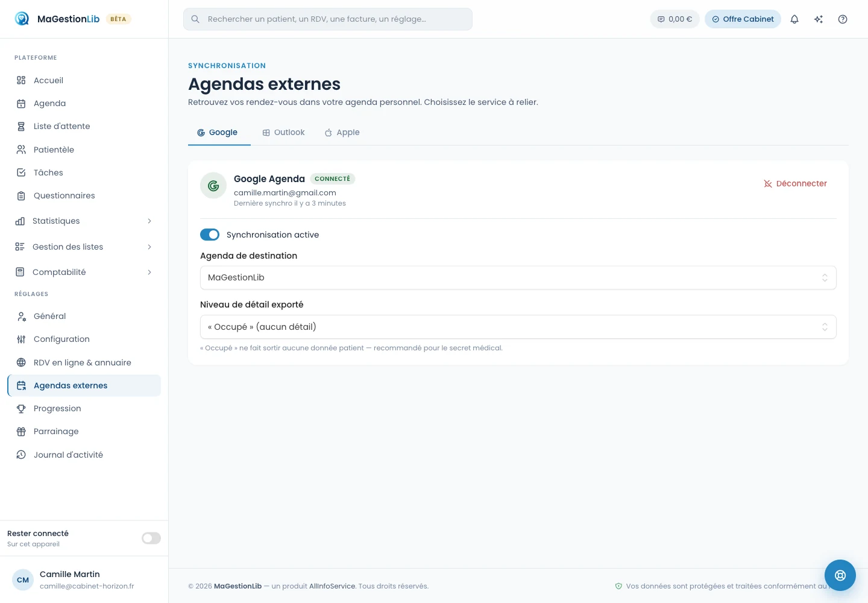Click the RDV en ligne globe icon

(21, 362)
